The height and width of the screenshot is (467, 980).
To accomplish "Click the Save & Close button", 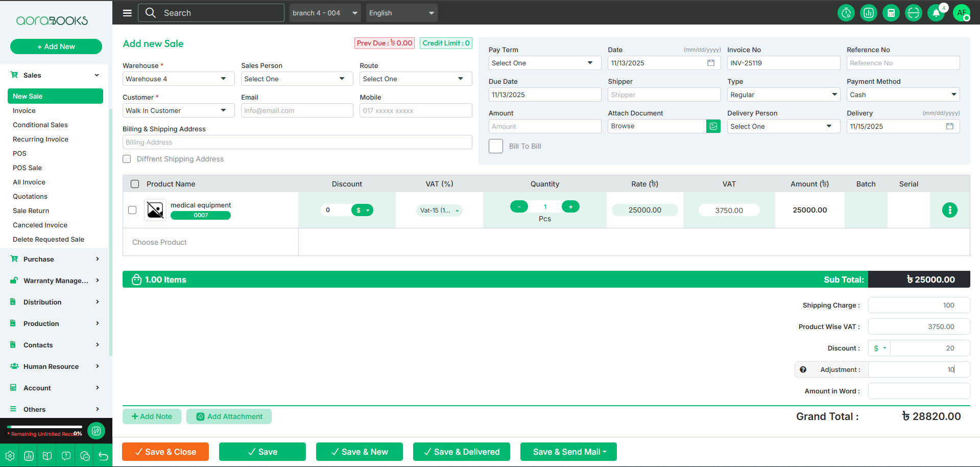I will tap(165, 452).
